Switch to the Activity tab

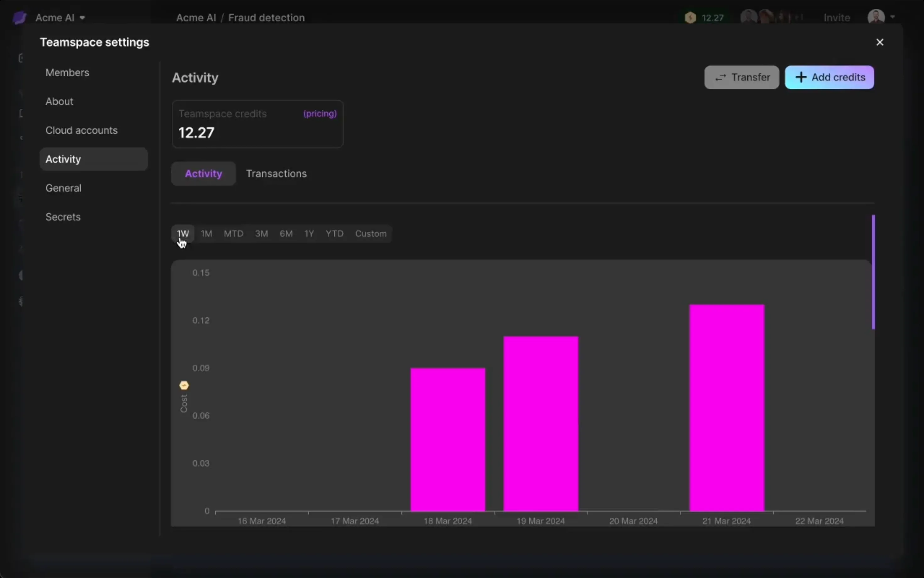pos(203,173)
